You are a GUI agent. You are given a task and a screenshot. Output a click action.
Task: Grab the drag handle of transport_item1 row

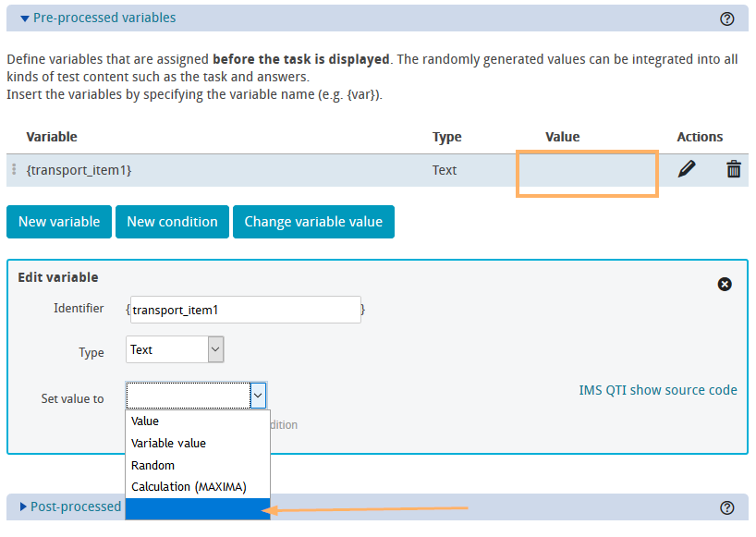(x=14, y=170)
